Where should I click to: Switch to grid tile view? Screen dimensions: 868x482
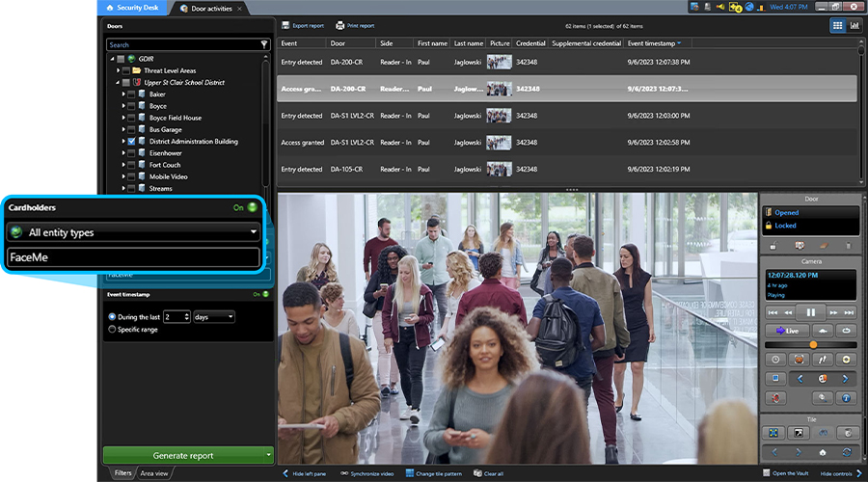837,26
